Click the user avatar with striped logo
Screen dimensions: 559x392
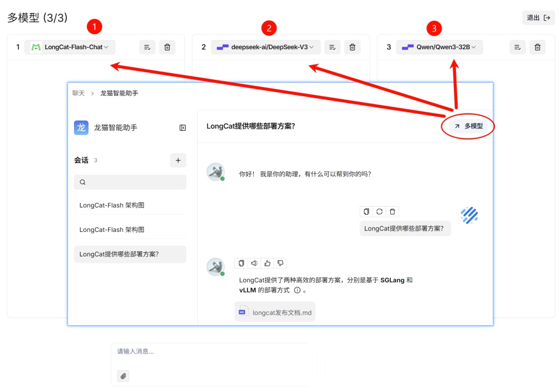point(469,215)
